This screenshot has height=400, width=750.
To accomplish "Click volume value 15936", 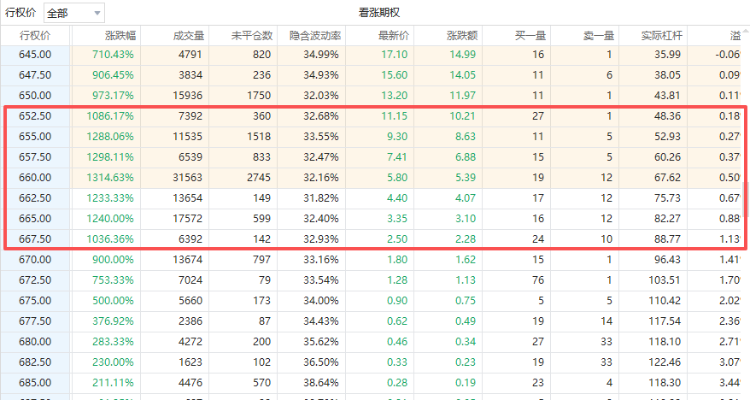I will 188,96.
